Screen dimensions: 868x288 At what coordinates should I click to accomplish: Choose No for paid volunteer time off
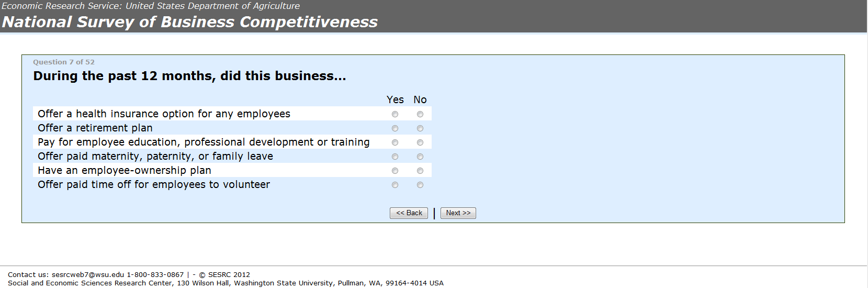tap(420, 185)
